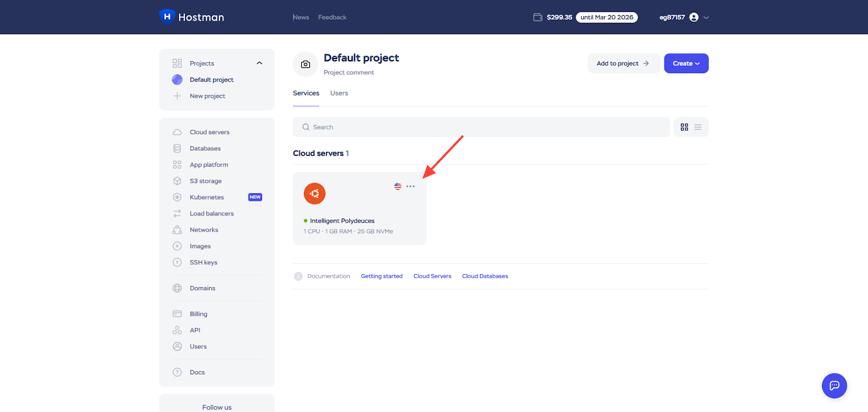
Task: Open the Feedback link in header
Action: 332,17
